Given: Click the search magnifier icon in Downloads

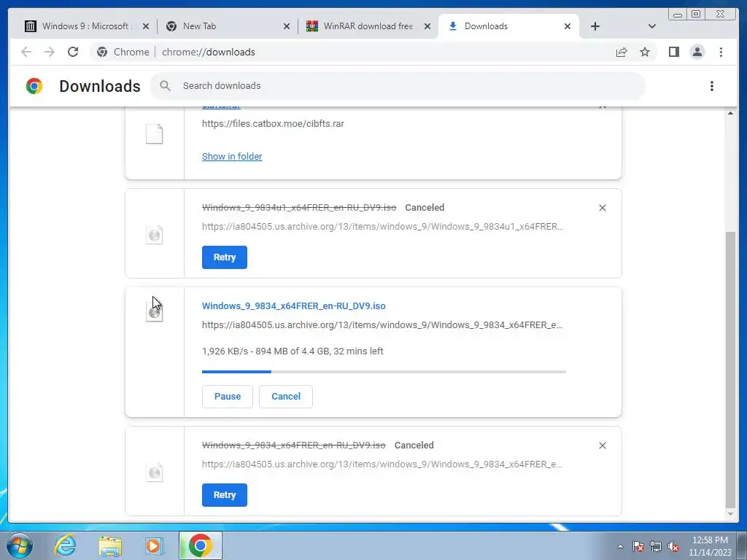Looking at the screenshot, I should coord(166,86).
